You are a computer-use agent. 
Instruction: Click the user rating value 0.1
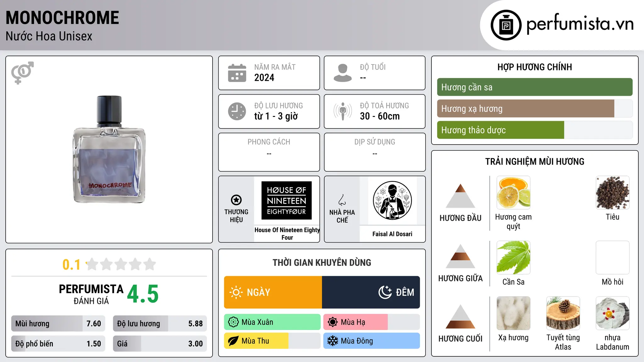point(71,265)
